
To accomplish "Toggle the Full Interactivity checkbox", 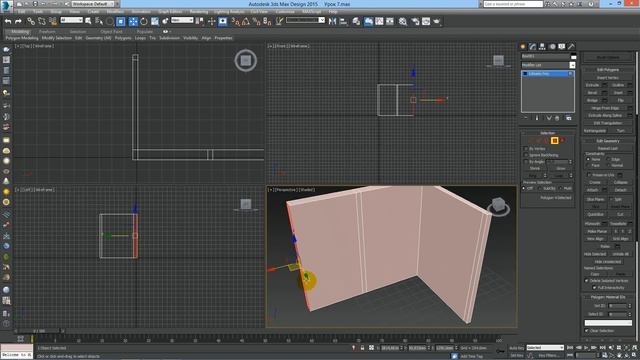I will (594, 288).
